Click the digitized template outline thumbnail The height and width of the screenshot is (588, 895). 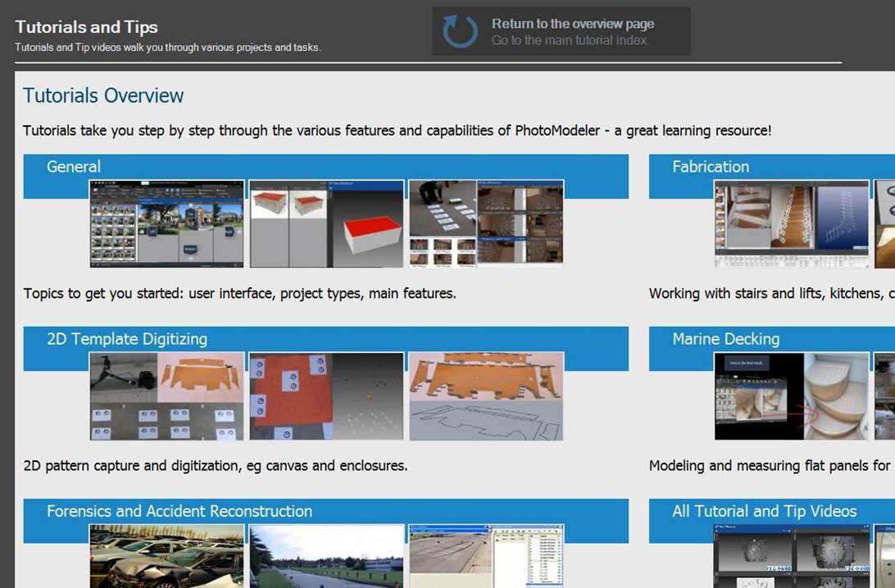point(486,396)
